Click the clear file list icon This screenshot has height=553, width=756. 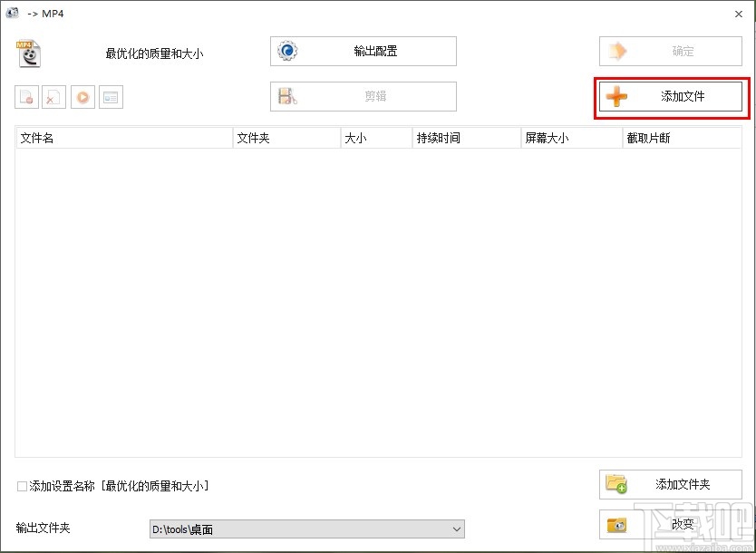click(x=53, y=96)
